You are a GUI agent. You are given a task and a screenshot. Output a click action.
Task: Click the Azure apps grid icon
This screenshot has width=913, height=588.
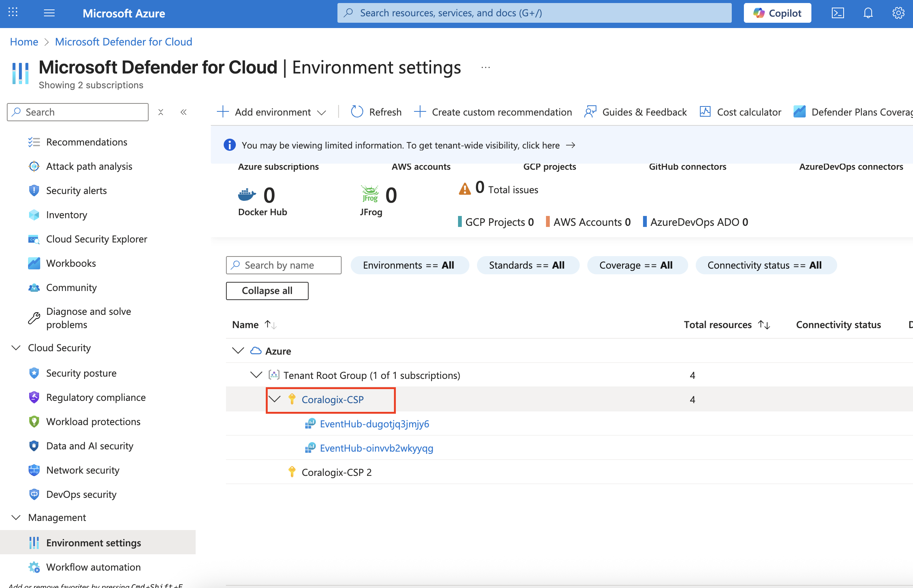point(13,12)
